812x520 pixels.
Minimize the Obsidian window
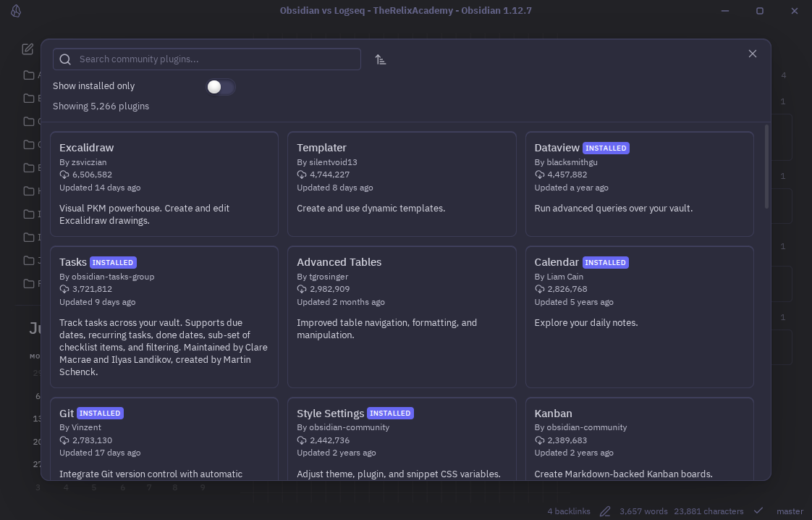tap(725, 11)
